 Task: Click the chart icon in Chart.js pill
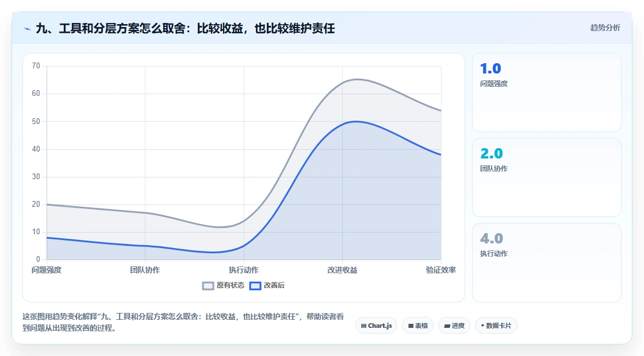click(x=363, y=326)
